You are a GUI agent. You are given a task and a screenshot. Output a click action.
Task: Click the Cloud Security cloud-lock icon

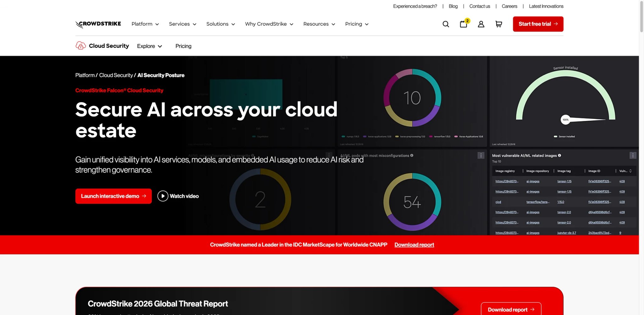(x=81, y=46)
